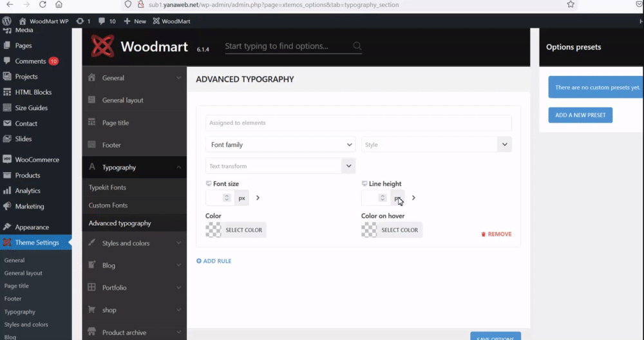Screen dimensions: 644x340
Task: Open the Font family dropdown
Action: 281,144
